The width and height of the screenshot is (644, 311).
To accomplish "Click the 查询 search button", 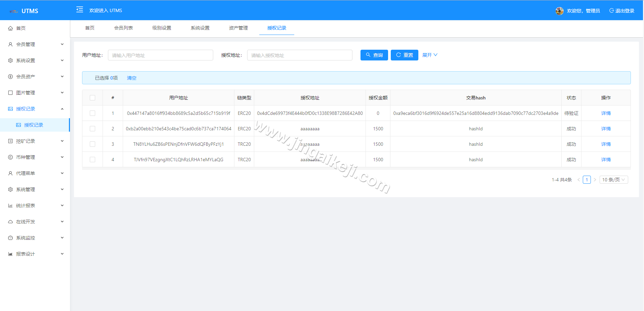I will [x=374, y=55].
